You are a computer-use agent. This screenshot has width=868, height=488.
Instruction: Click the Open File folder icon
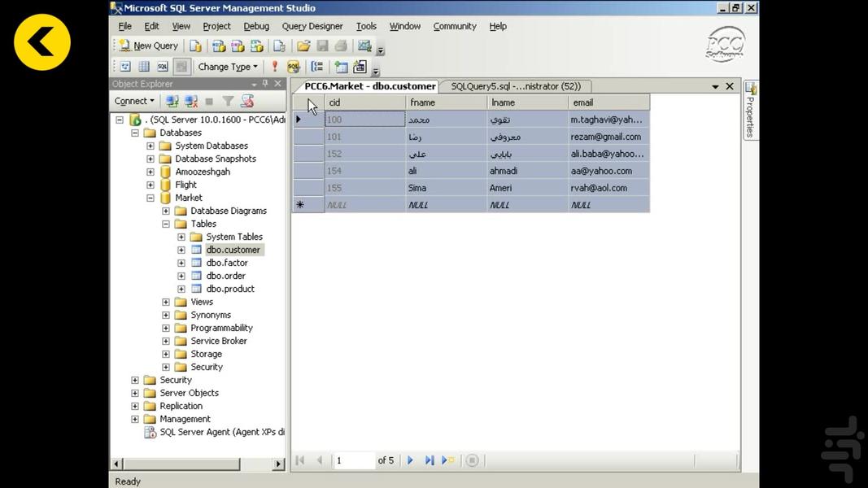(303, 46)
